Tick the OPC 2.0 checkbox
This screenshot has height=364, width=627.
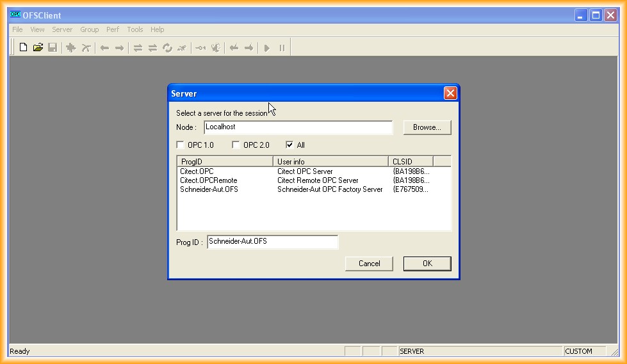click(x=236, y=145)
